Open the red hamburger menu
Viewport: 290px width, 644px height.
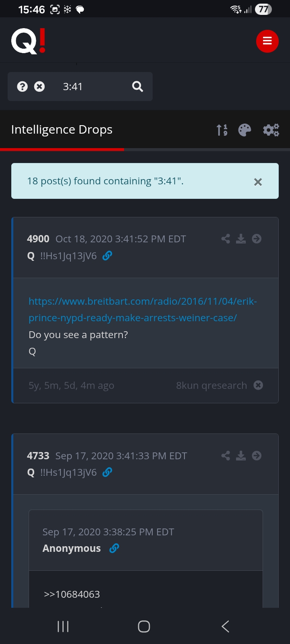[267, 41]
